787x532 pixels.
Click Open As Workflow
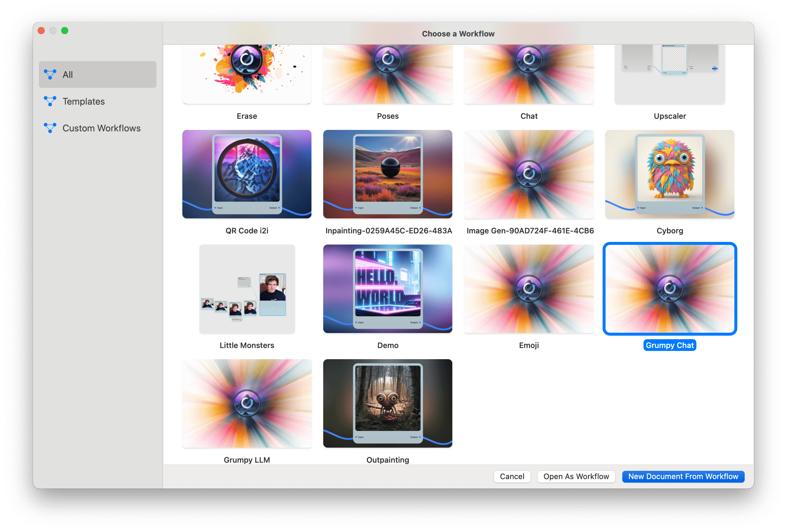point(576,476)
